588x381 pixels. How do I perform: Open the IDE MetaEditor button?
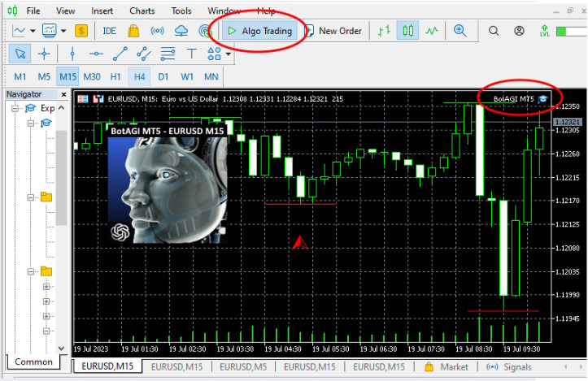(110, 31)
